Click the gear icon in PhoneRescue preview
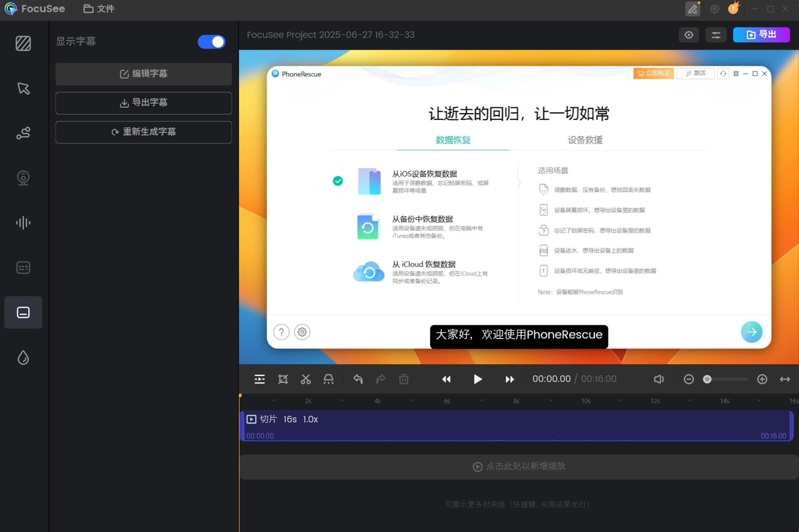 point(302,332)
